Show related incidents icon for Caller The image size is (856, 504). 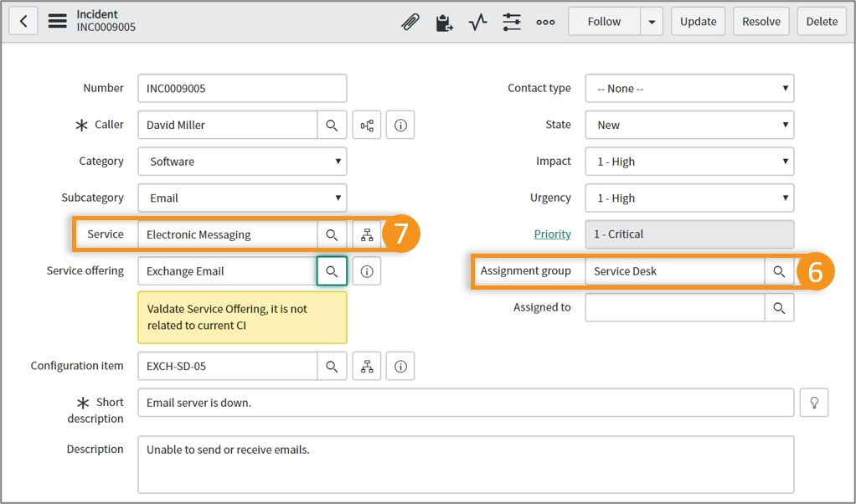pyautogui.click(x=367, y=125)
